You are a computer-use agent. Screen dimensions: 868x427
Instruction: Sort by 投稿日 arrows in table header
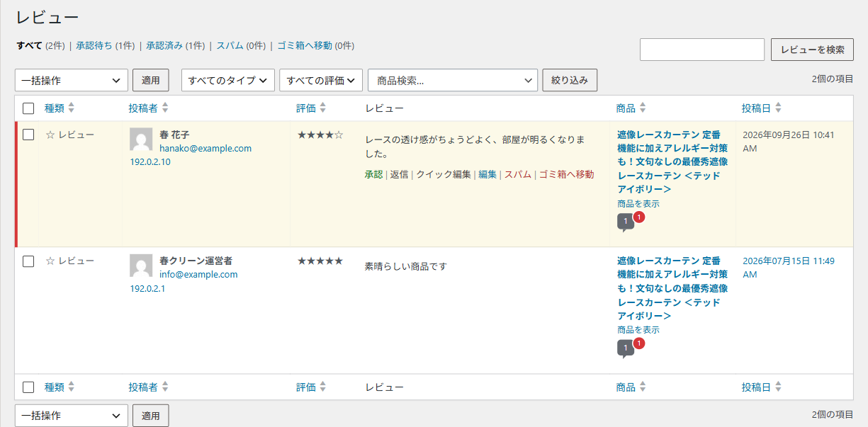(778, 108)
